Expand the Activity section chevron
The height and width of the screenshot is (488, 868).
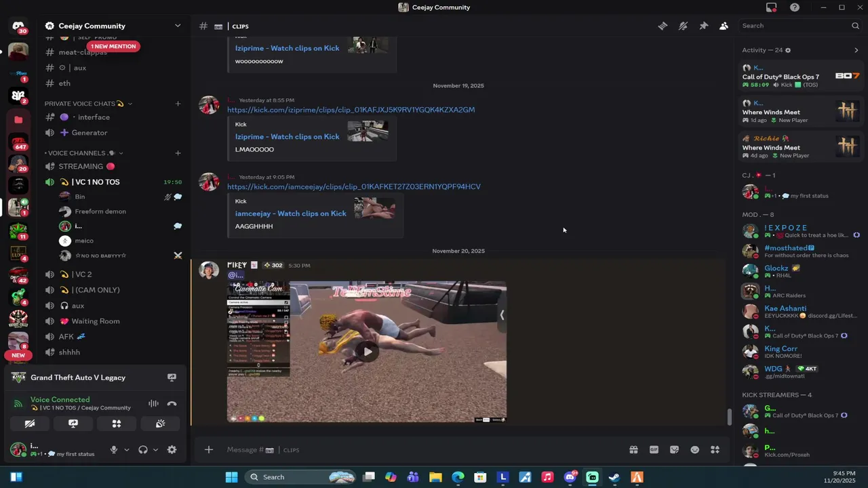(x=856, y=50)
